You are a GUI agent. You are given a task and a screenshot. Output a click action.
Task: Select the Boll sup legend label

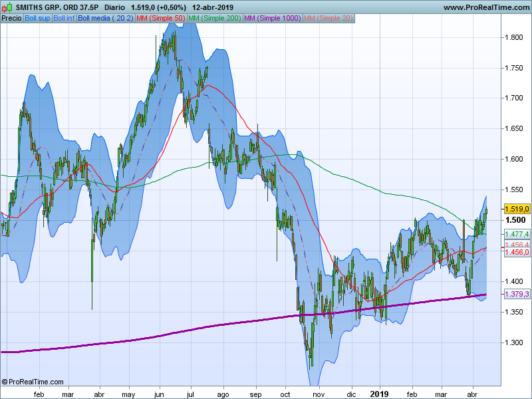click(37, 19)
